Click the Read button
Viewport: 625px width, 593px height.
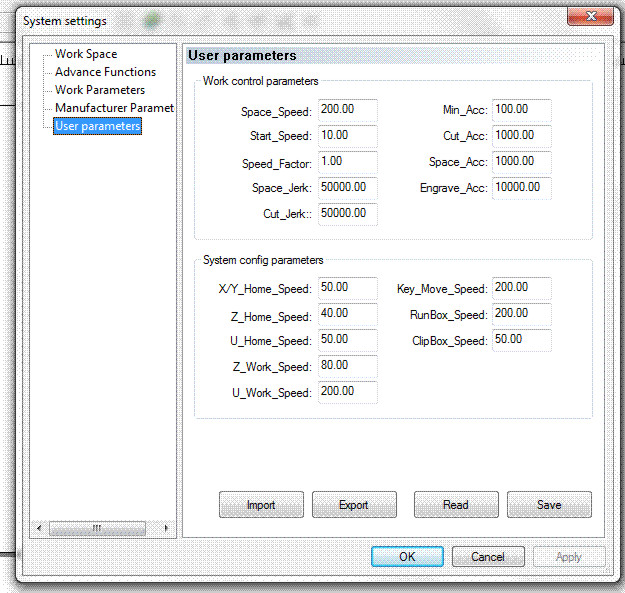[455, 505]
